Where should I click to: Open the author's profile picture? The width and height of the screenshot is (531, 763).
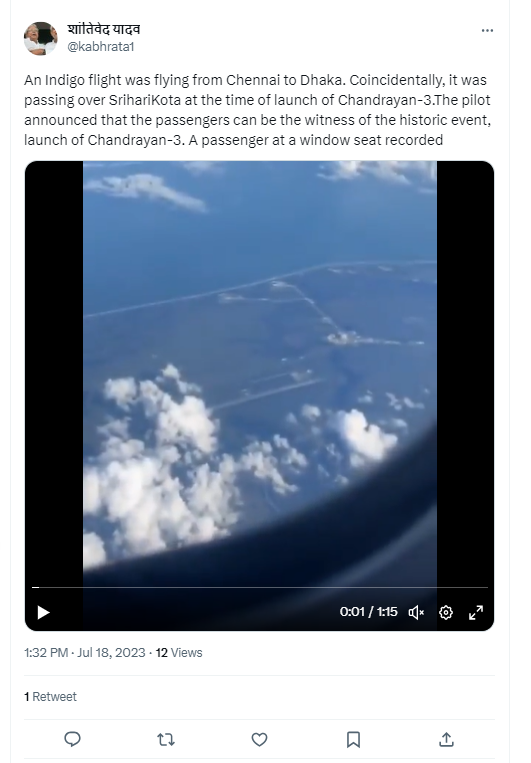click(40, 38)
